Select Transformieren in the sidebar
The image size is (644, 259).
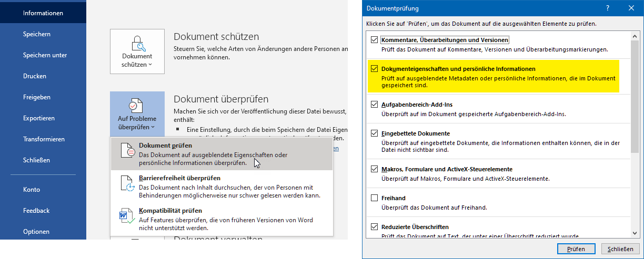[44, 139]
